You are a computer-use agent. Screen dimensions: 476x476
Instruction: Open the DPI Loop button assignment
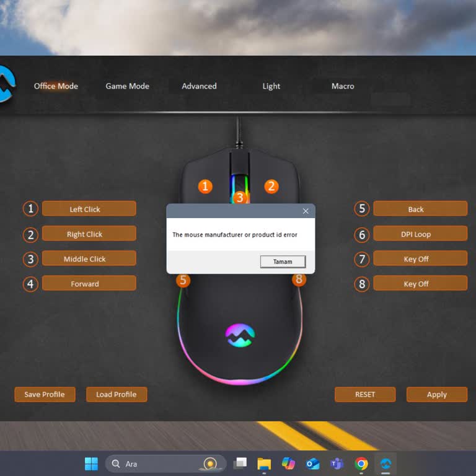420,234
